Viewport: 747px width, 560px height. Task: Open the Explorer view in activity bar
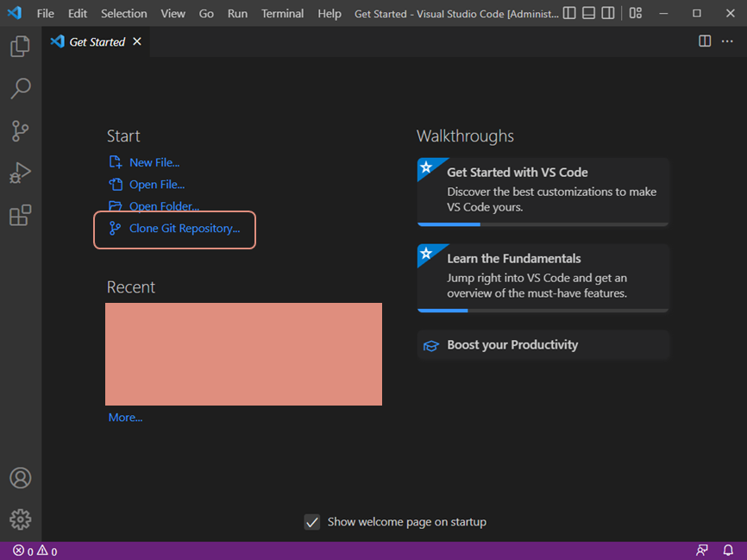click(x=20, y=47)
